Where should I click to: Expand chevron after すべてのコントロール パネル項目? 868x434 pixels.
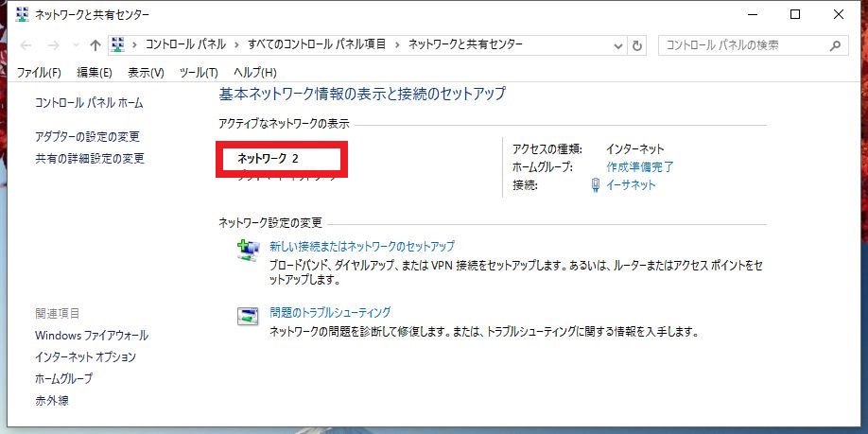397,45
